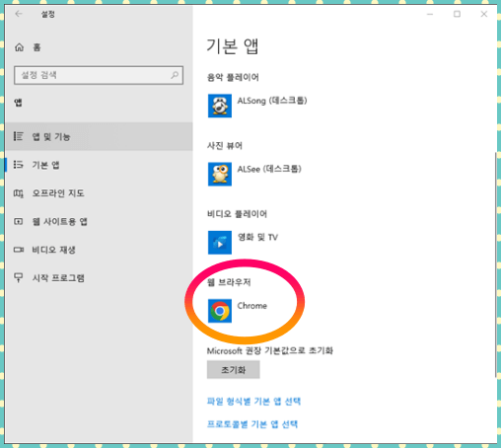Image resolution: width=501 pixels, height=448 pixels.
Task: Open 파일 형식별 기본 앱 선택 link
Action: [253, 402]
